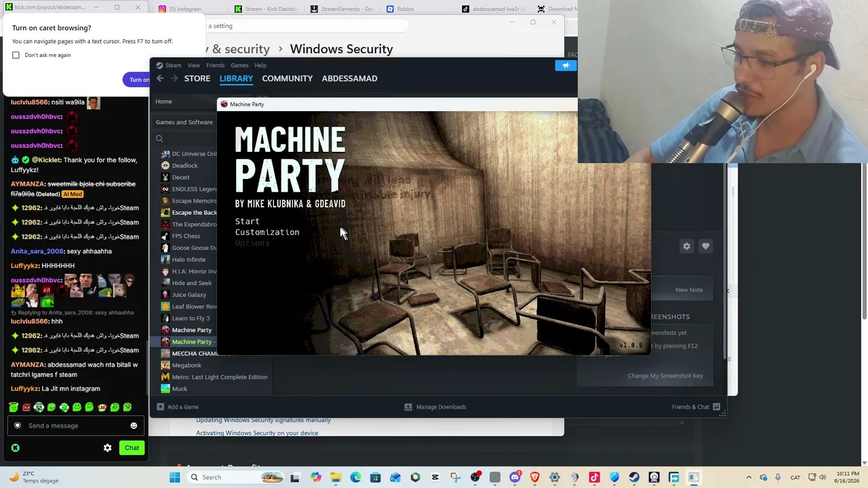
Task: Switch to the Instagram browser tab
Action: click(180, 9)
